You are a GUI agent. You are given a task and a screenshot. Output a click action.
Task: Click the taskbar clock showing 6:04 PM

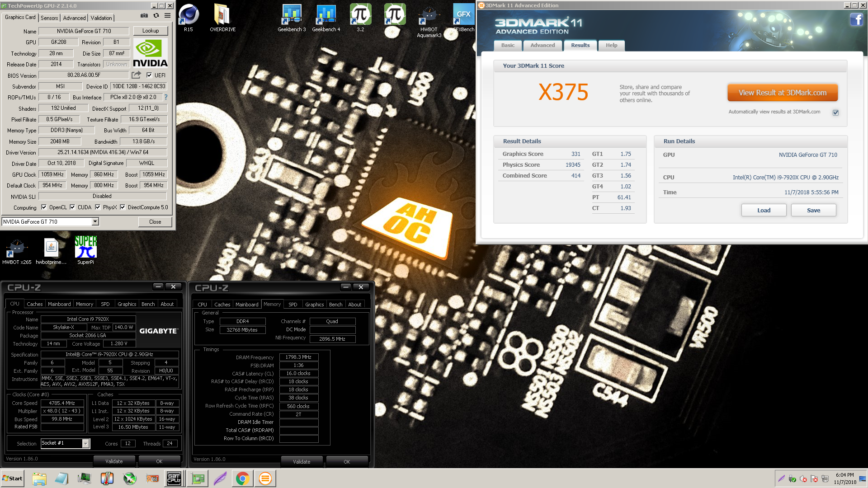[x=845, y=479]
